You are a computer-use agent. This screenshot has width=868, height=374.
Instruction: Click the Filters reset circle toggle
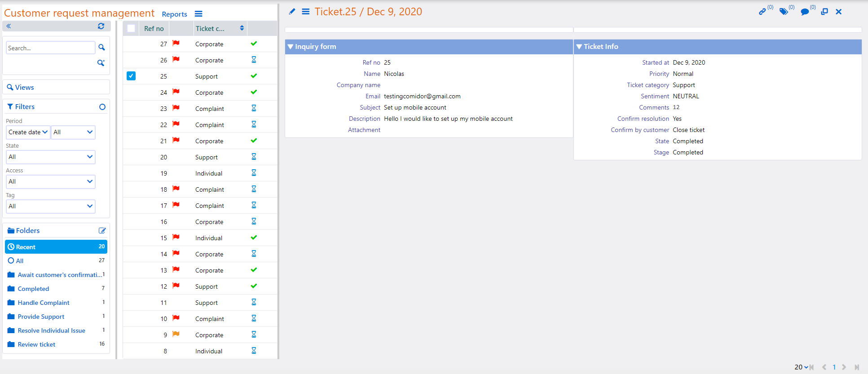[102, 107]
